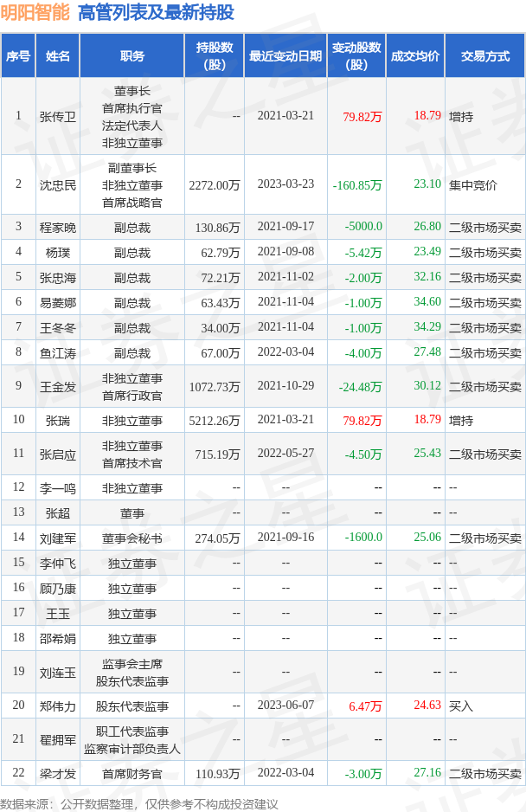Select the 交易方式 column header
The width and height of the screenshot is (526, 812).
[485, 56]
